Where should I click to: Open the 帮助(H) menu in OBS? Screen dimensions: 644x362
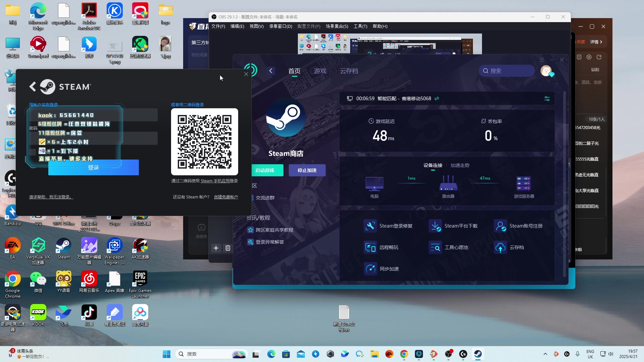pyautogui.click(x=380, y=26)
